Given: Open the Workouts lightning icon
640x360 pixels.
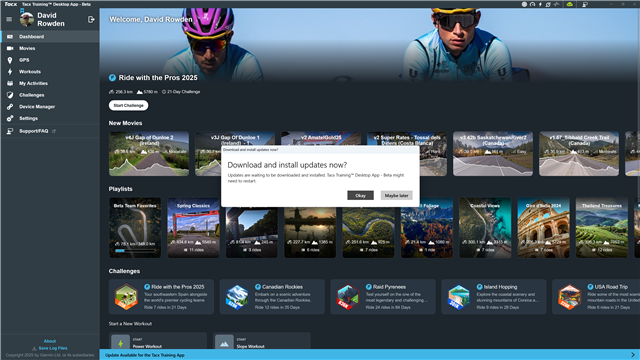Looking at the screenshot, I should click(10, 72).
